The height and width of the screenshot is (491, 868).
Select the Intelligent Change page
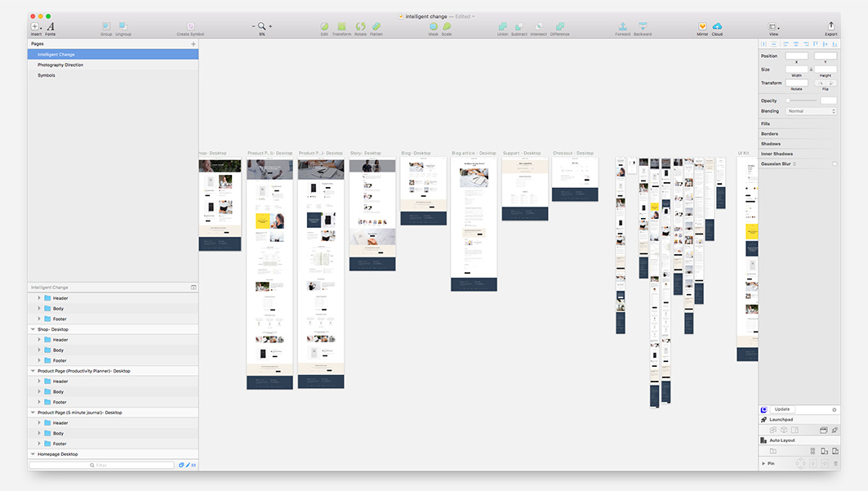[x=113, y=54]
